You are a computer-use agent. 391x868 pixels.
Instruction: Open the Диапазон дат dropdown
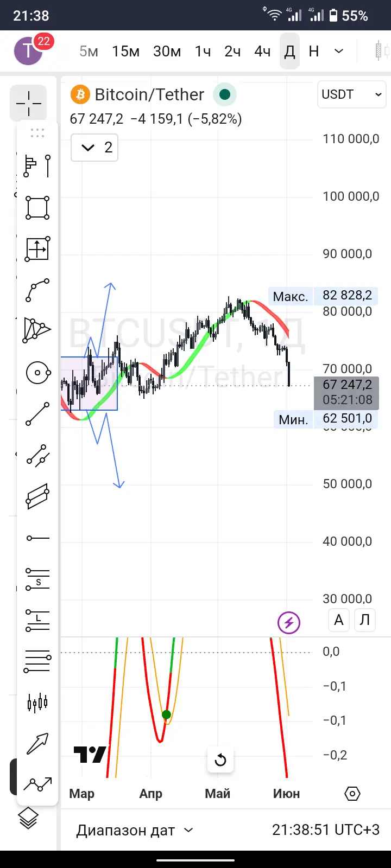pyautogui.click(x=135, y=831)
